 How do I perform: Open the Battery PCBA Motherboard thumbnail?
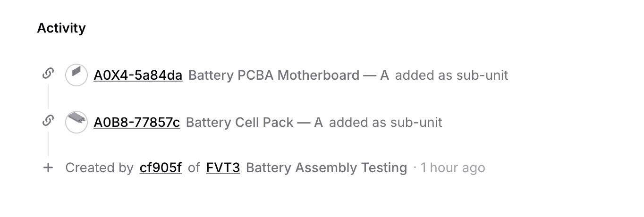pos(76,75)
